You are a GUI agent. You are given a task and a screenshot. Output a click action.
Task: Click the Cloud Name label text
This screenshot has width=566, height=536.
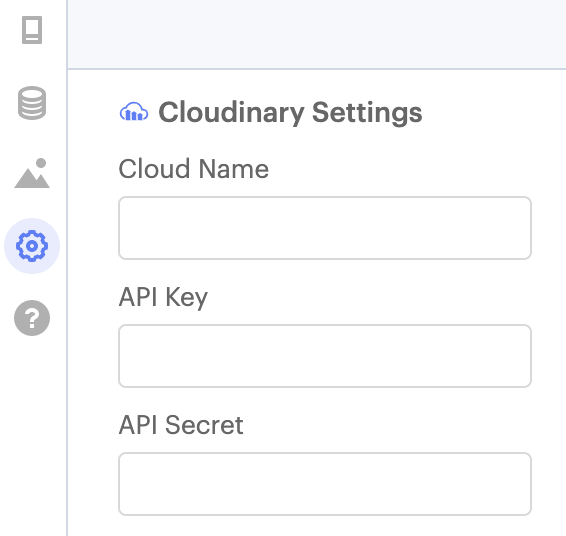pos(193,169)
